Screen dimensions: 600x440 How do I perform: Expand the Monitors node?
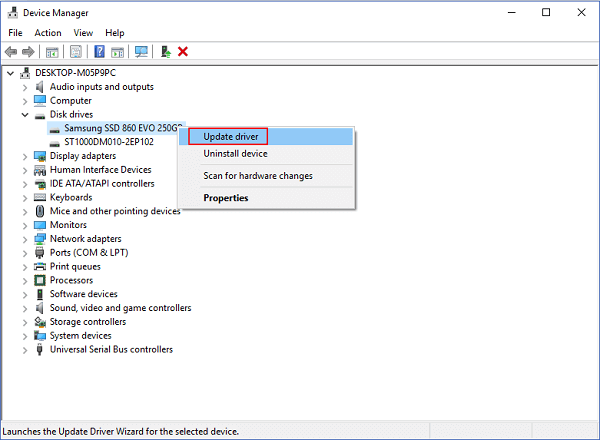pos(25,226)
